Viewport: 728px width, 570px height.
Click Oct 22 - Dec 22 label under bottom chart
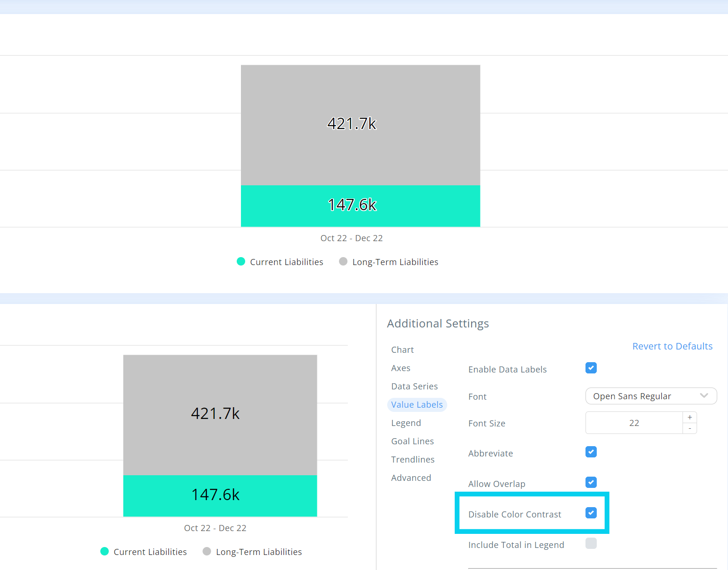215,528
